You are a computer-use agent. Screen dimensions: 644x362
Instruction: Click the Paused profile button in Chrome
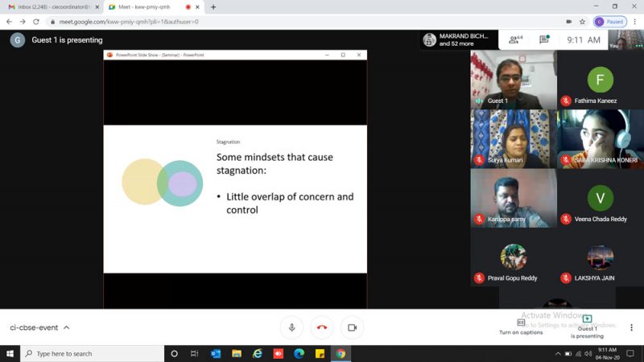(610, 22)
